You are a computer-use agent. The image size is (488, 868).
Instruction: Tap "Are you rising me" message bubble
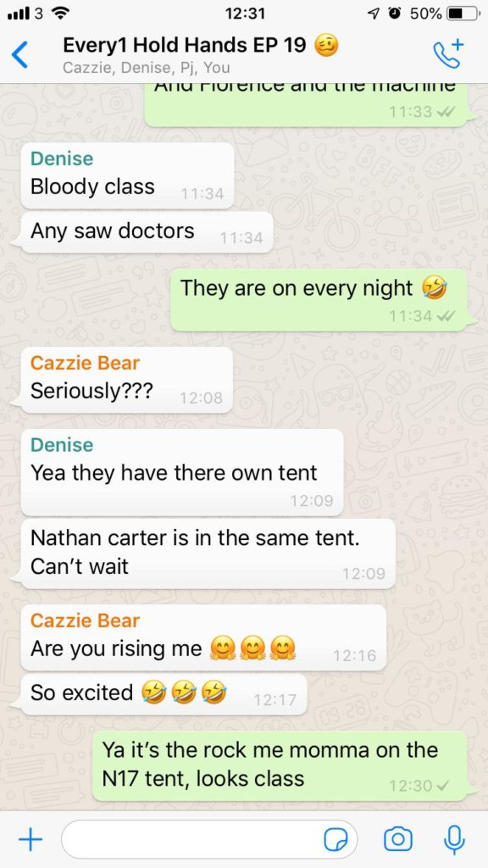(x=203, y=637)
